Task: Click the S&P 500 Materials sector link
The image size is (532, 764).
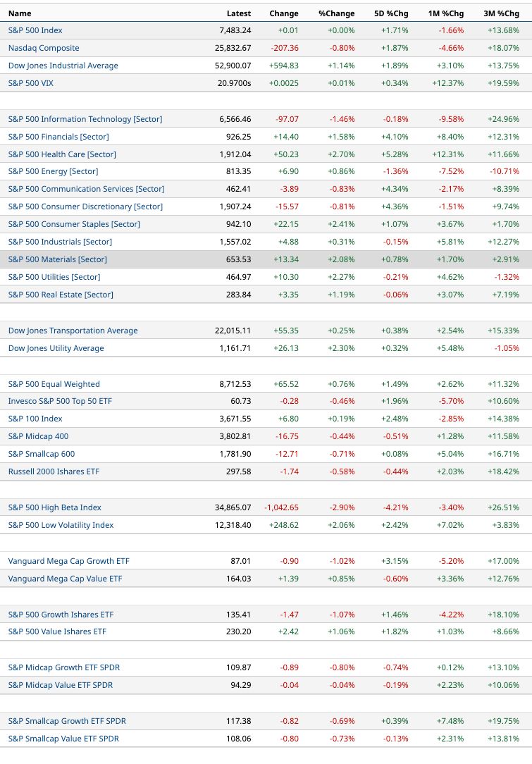Action: 58,259
